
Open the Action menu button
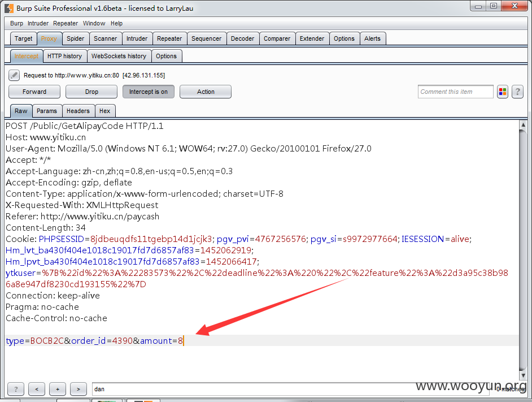point(205,92)
